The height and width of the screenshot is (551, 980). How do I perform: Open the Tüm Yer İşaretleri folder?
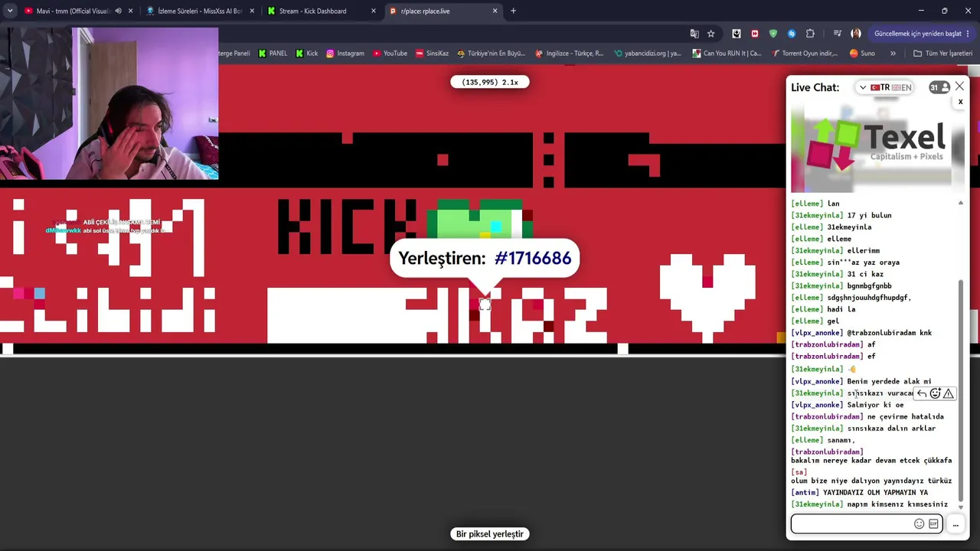[x=942, y=54]
